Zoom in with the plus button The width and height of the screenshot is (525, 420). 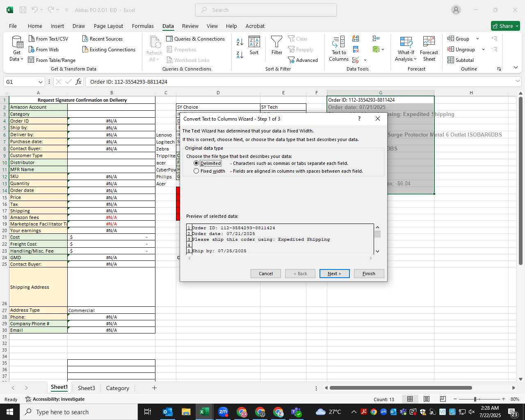(503, 399)
